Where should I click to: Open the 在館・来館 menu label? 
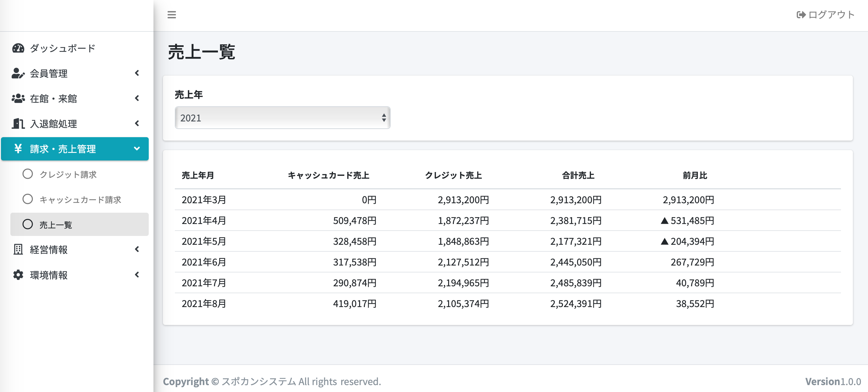[53, 98]
